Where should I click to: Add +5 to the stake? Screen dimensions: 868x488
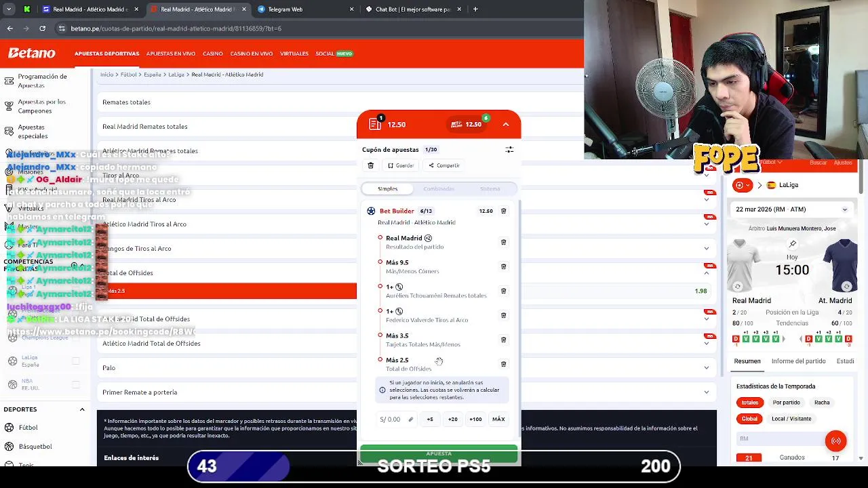(x=430, y=420)
